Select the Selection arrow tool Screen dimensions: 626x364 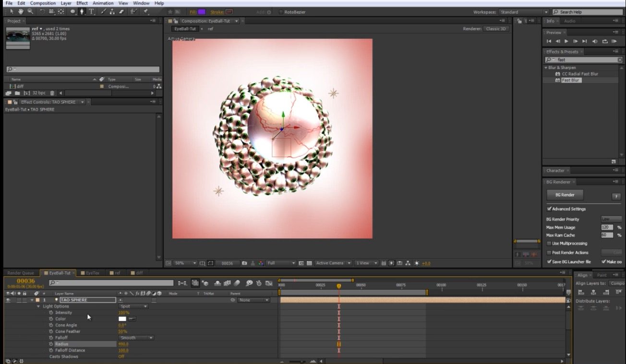12,12
